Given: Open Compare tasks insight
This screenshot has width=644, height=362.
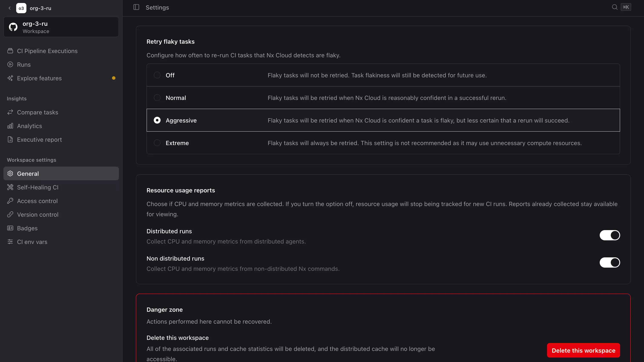Looking at the screenshot, I should tap(61, 112).
